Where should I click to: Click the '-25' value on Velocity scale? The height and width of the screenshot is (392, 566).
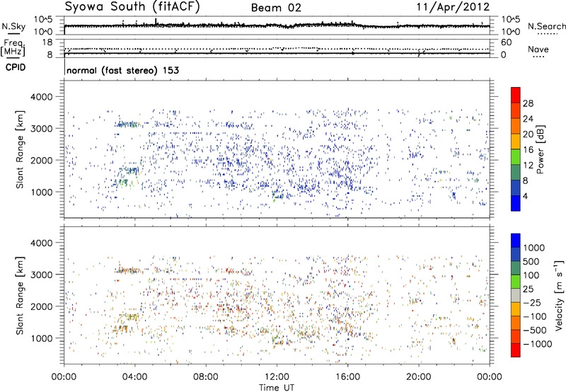click(532, 302)
